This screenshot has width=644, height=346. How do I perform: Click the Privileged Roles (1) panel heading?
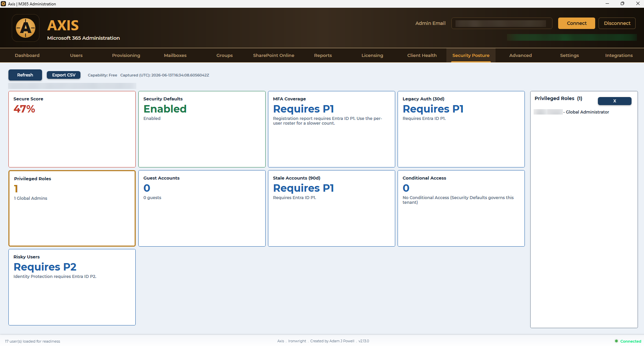coord(558,98)
